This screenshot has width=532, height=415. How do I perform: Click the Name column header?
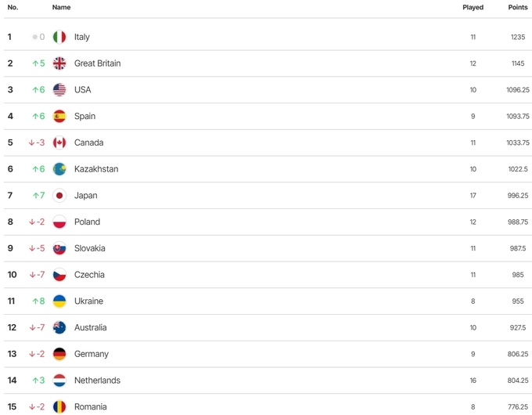pos(61,8)
